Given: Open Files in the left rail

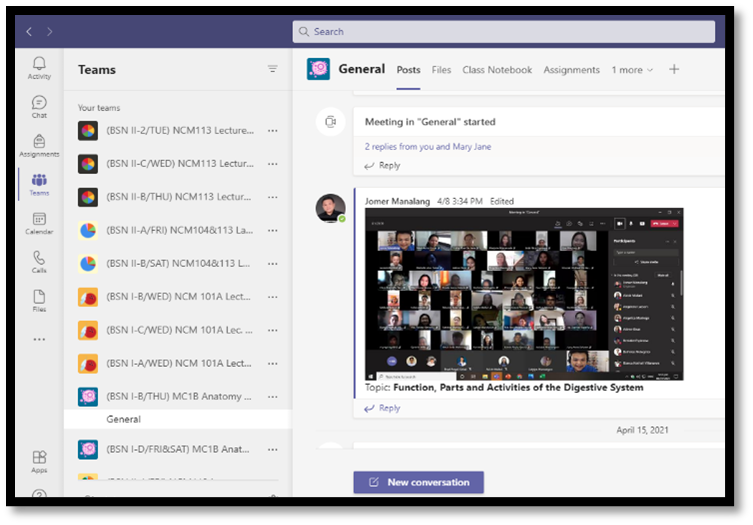Looking at the screenshot, I should 39,300.
